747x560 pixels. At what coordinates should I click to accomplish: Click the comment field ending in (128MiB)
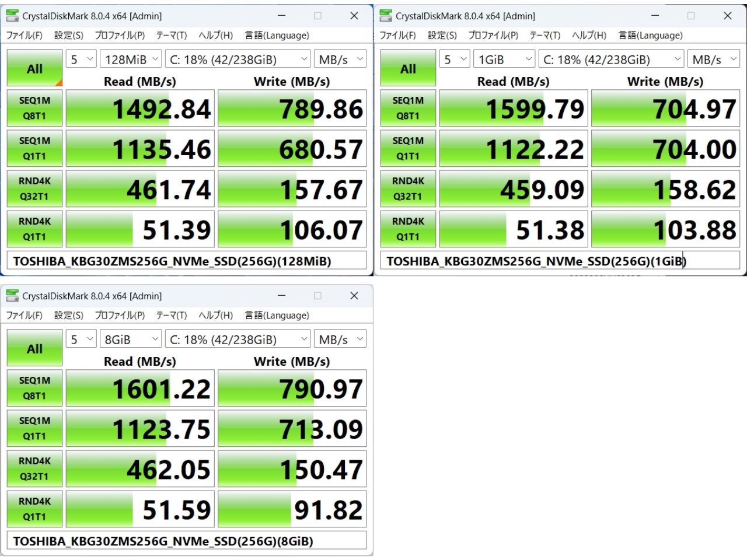[187, 261]
